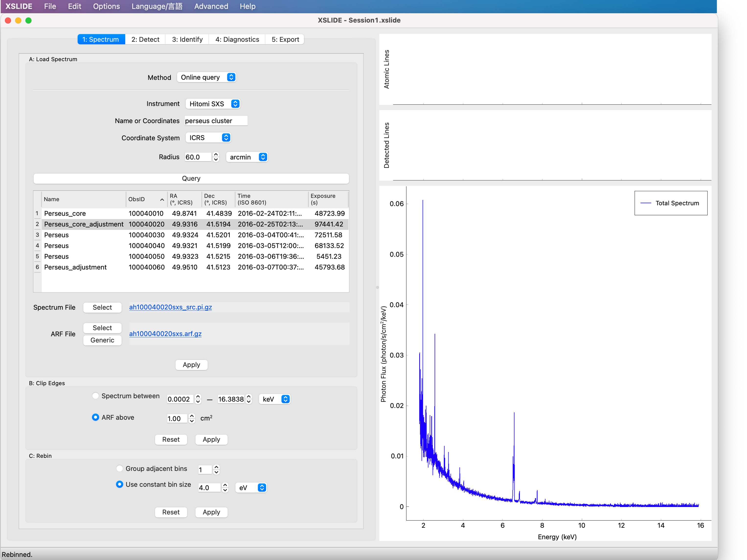Select the Group adjacent bins radio button
The height and width of the screenshot is (560, 747).
(120, 468)
